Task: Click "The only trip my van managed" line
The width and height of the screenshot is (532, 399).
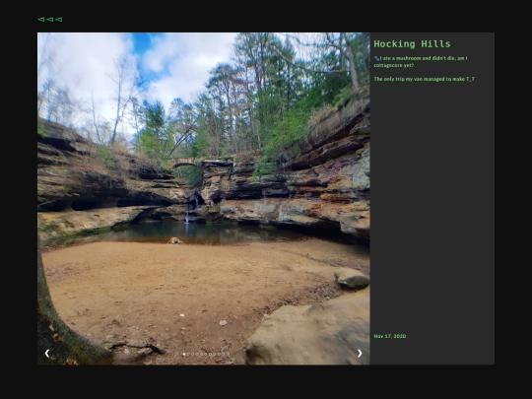Action: 424,79
